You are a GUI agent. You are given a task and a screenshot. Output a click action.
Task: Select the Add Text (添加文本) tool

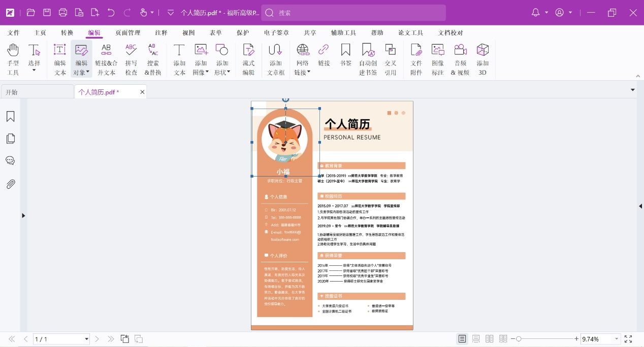click(x=179, y=59)
